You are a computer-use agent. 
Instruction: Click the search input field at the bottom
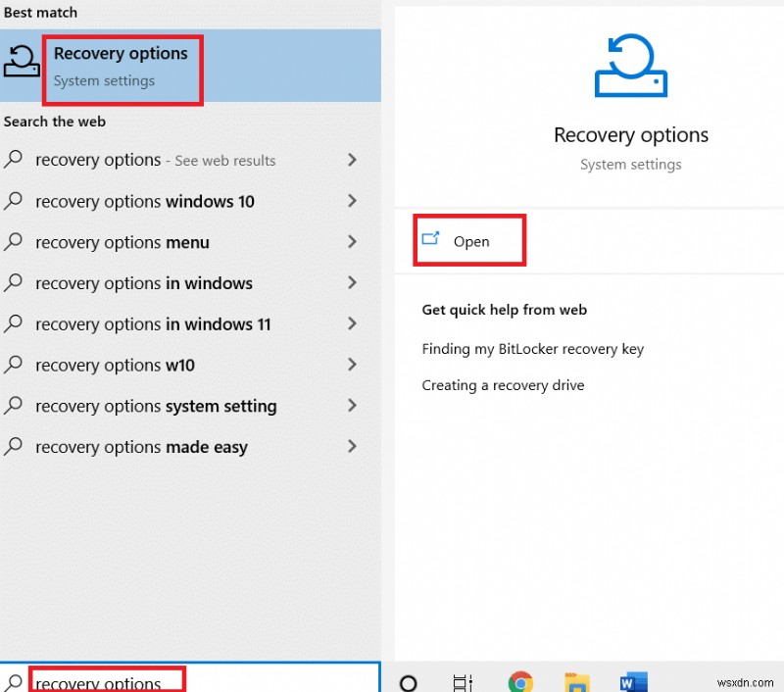[x=106, y=683]
